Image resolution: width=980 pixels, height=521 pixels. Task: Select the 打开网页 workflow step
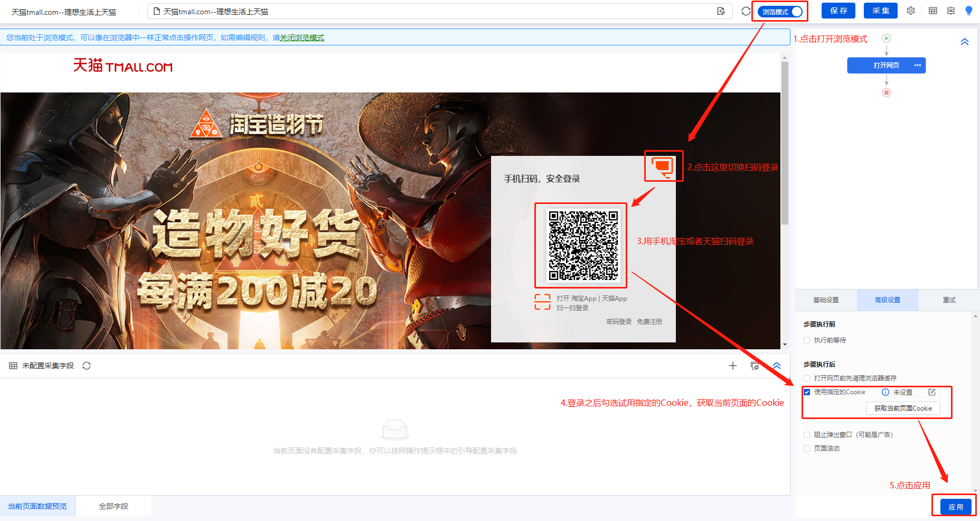pos(887,66)
